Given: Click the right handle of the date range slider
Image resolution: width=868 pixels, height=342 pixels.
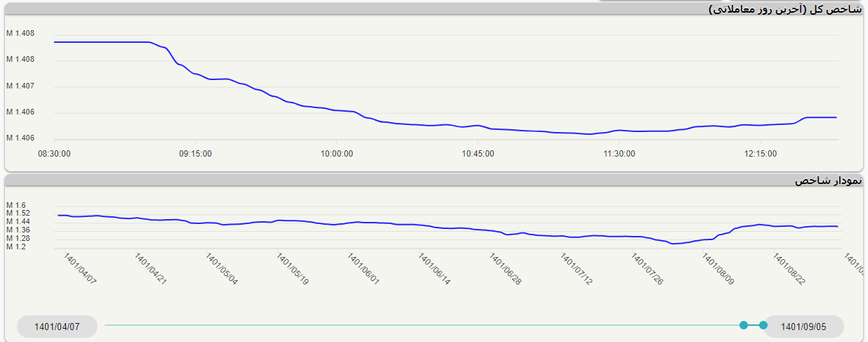Looking at the screenshot, I should click(x=763, y=325).
